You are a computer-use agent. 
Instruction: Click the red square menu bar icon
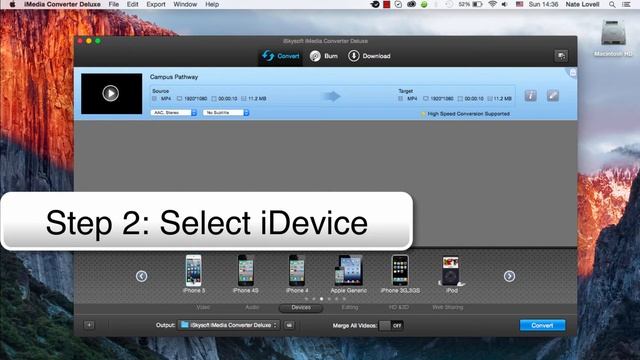[x=386, y=4]
